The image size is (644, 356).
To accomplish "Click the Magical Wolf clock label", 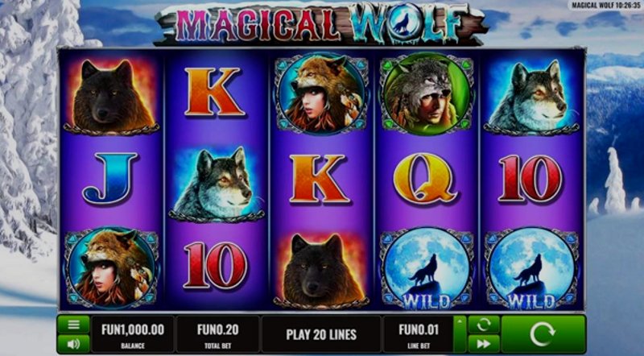I will 606,5.
